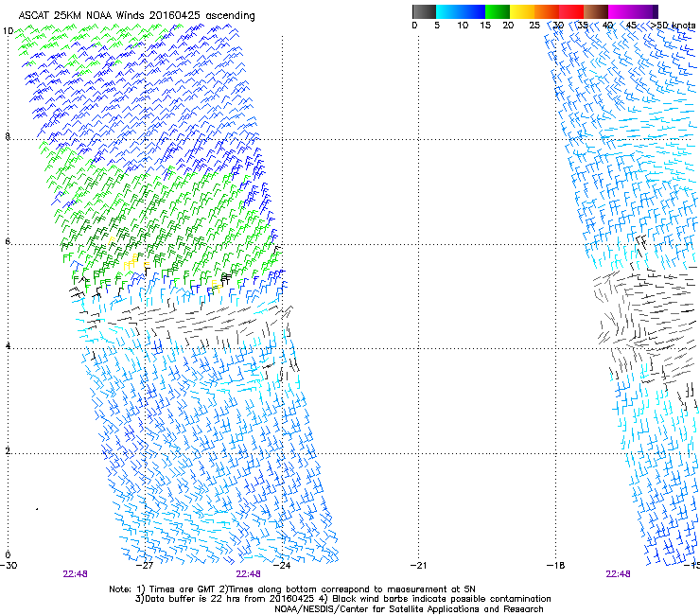The height and width of the screenshot is (615, 700).
Task: Click the '>50 knots' legend label
Action: coord(673,25)
